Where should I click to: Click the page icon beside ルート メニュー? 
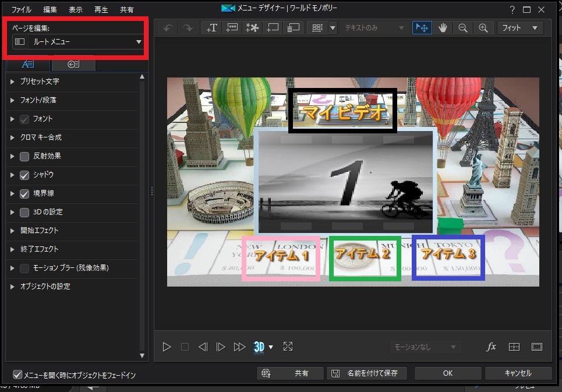click(20, 42)
